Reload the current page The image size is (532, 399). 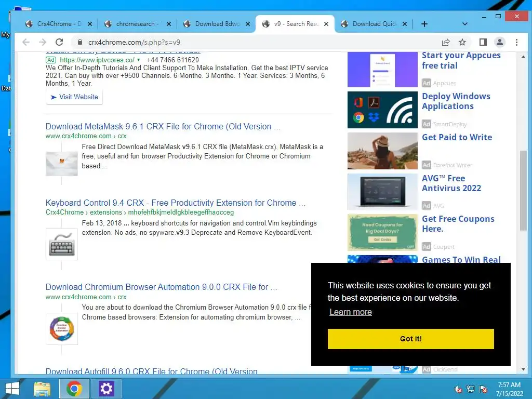tap(59, 42)
